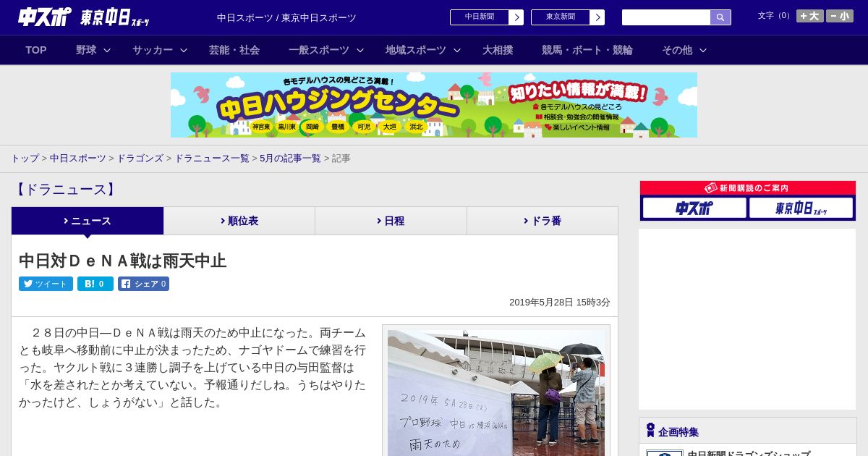Click 中スポ subscription button in sidebar
Screen dimensions: 868x456
pos(694,208)
